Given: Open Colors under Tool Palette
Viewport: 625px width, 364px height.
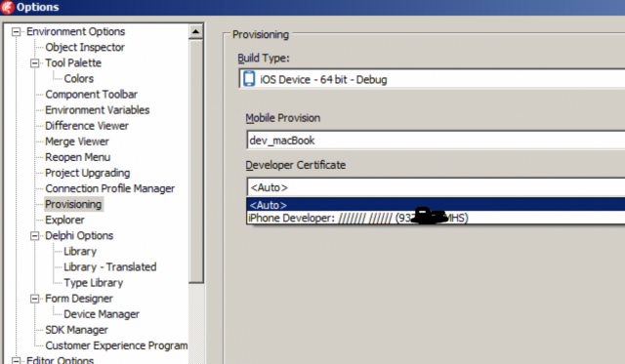Looking at the screenshot, I should tap(79, 79).
